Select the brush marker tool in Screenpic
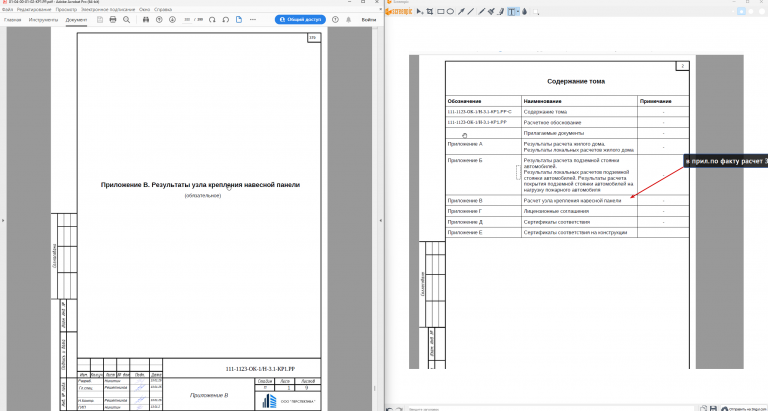Screen dimensions: 768x411 point(491,12)
